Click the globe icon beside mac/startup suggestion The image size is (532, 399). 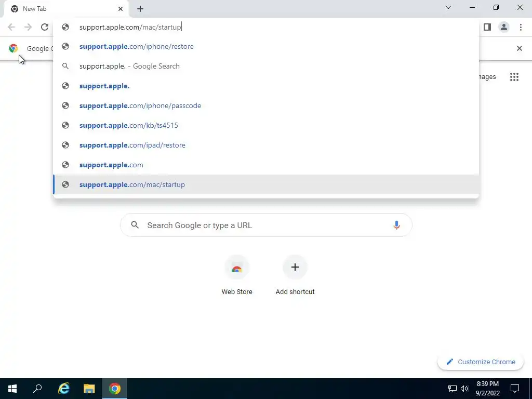pos(65,184)
